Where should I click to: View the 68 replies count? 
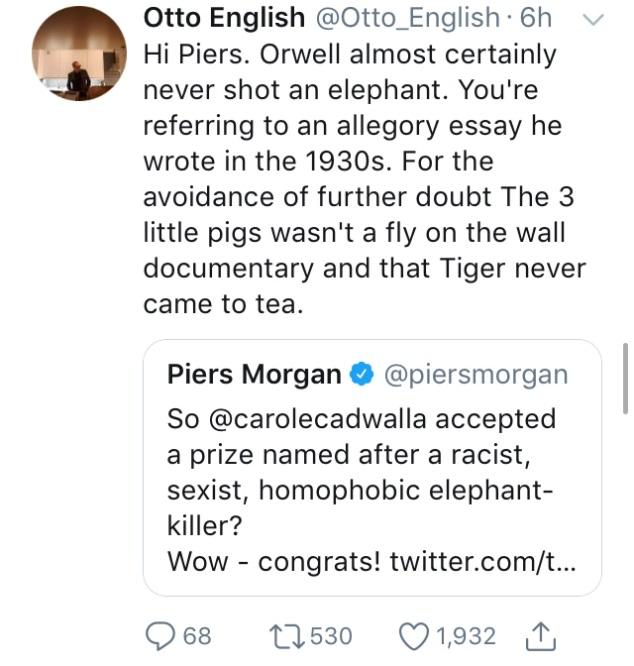pyautogui.click(x=197, y=636)
